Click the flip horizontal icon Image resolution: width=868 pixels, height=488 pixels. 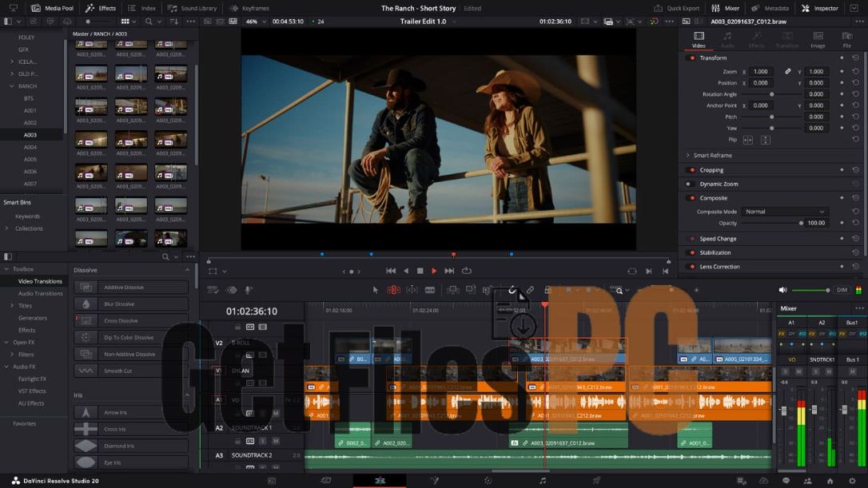[x=748, y=140]
